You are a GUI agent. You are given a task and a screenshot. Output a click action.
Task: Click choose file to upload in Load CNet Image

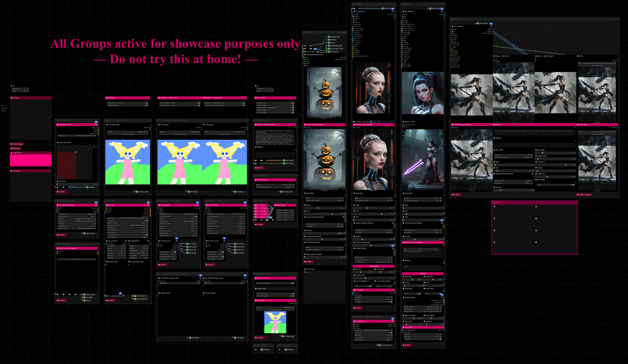coord(128,134)
